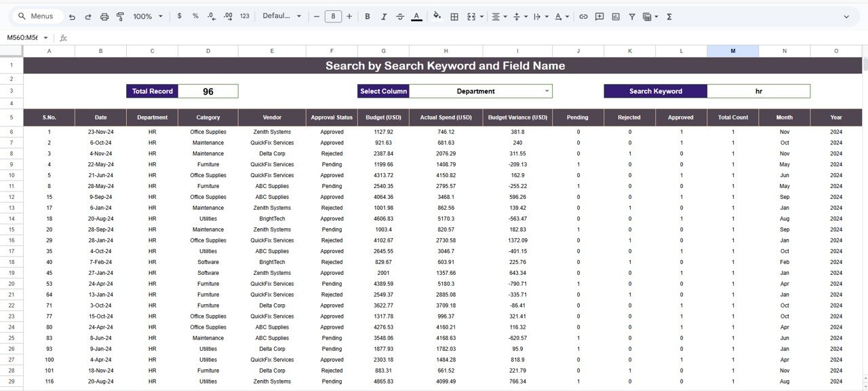Decrease decimal places
Viewport: 868px width, 391px height.
tap(211, 16)
